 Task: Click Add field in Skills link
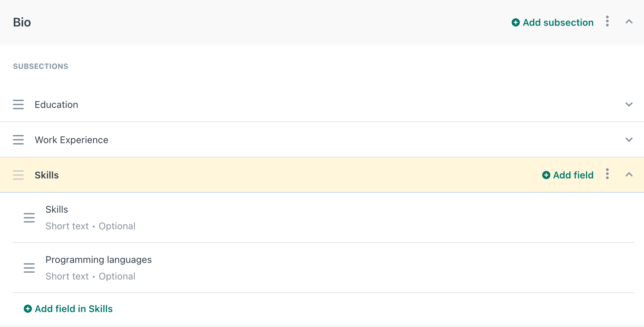coord(68,309)
